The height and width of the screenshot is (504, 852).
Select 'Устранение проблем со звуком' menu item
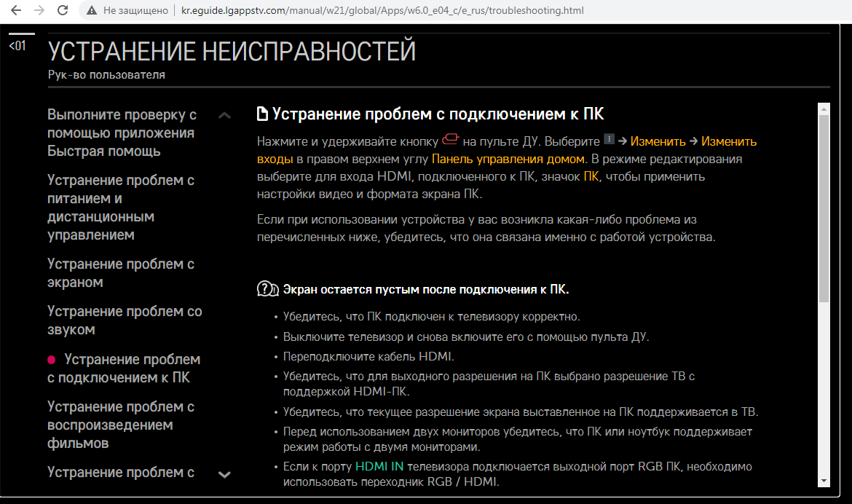point(125,320)
